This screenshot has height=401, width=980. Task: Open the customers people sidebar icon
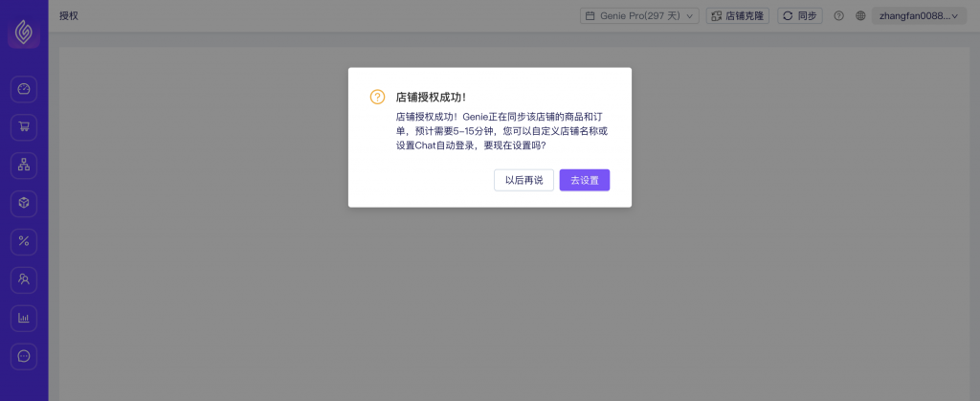(x=24, y=279)
